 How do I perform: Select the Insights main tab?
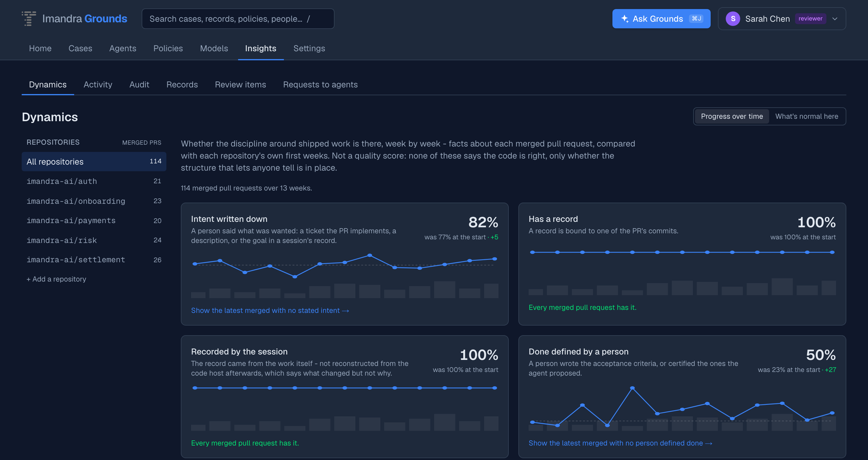pos(261,48)
